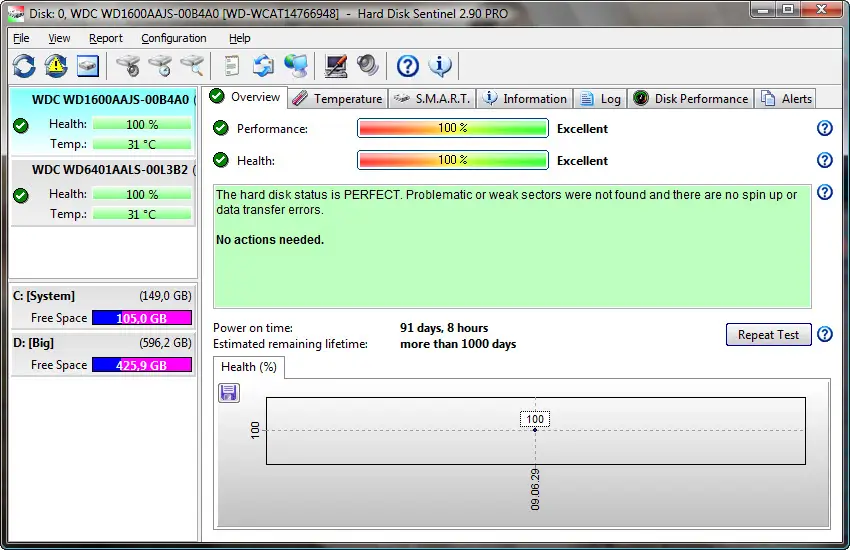Click the disk with magnifying glass icon
Image resolution: width=850 pixels, height=550 pixels.
click(192, 66)
